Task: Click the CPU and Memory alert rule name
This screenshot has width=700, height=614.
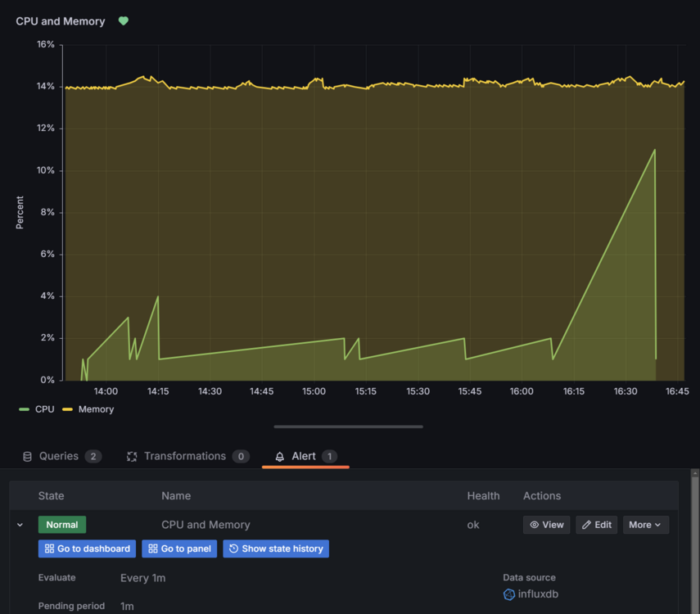Action: pyautogui.click(x=205, y=525)
